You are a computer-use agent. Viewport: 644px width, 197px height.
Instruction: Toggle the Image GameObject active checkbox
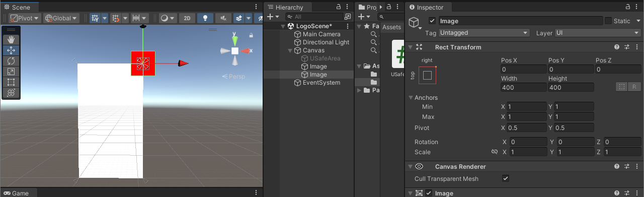432,21
